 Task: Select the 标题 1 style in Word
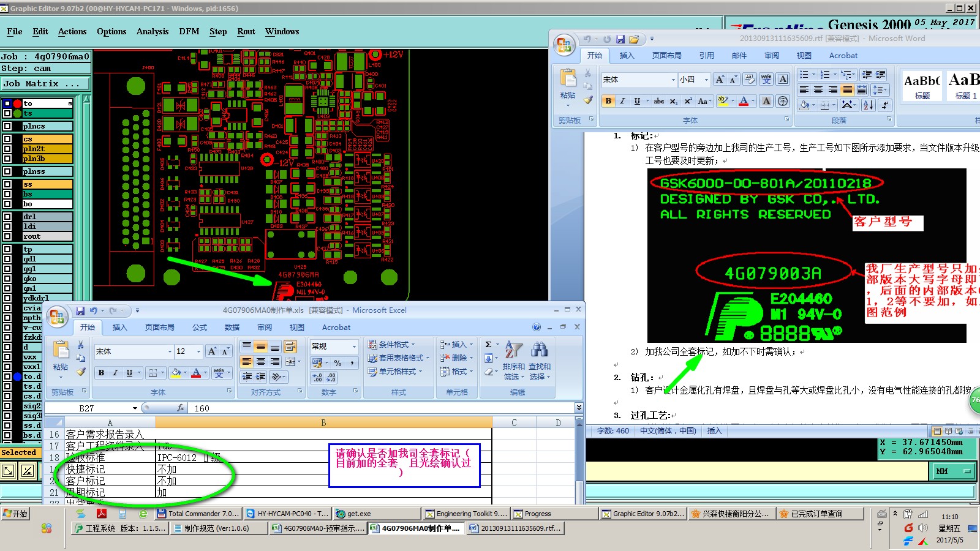963,86
